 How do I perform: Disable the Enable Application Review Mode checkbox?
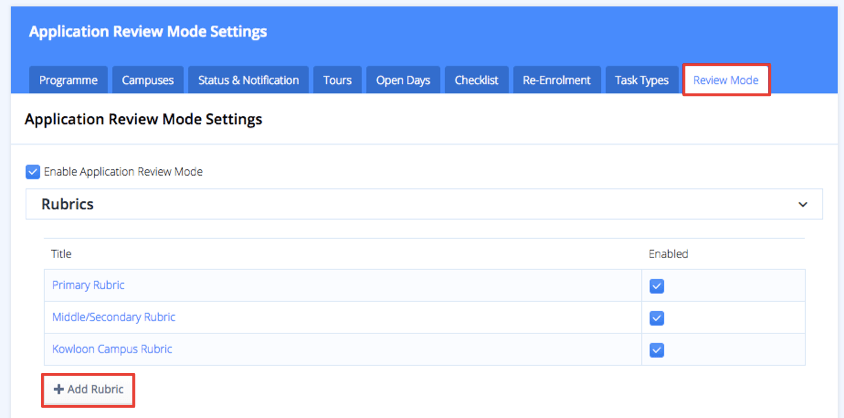pos(33,172)
